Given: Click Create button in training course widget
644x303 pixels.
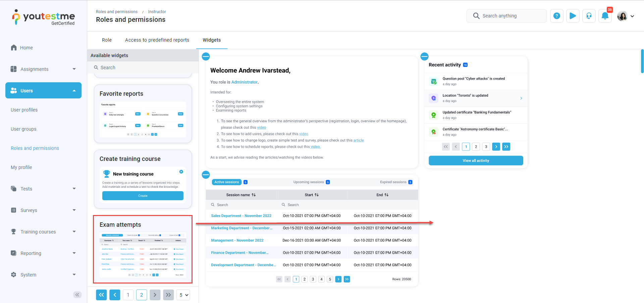Looking at the screenshot, I should click(143, 196).
